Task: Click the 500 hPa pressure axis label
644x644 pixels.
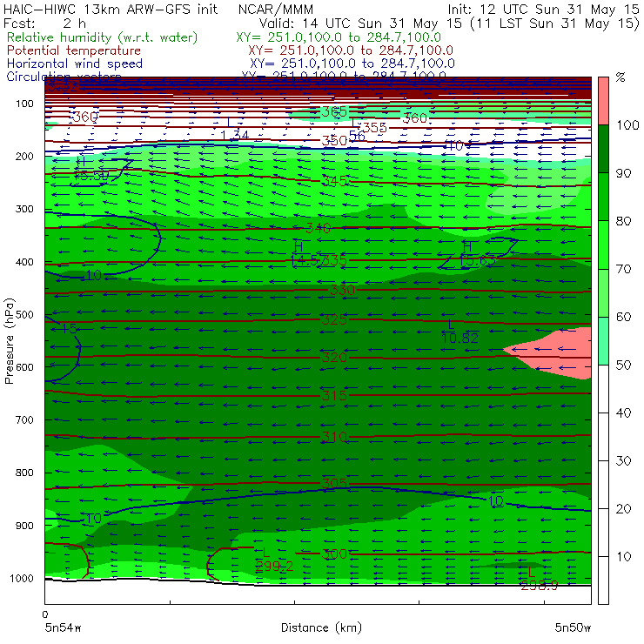Action: (24, 314)
